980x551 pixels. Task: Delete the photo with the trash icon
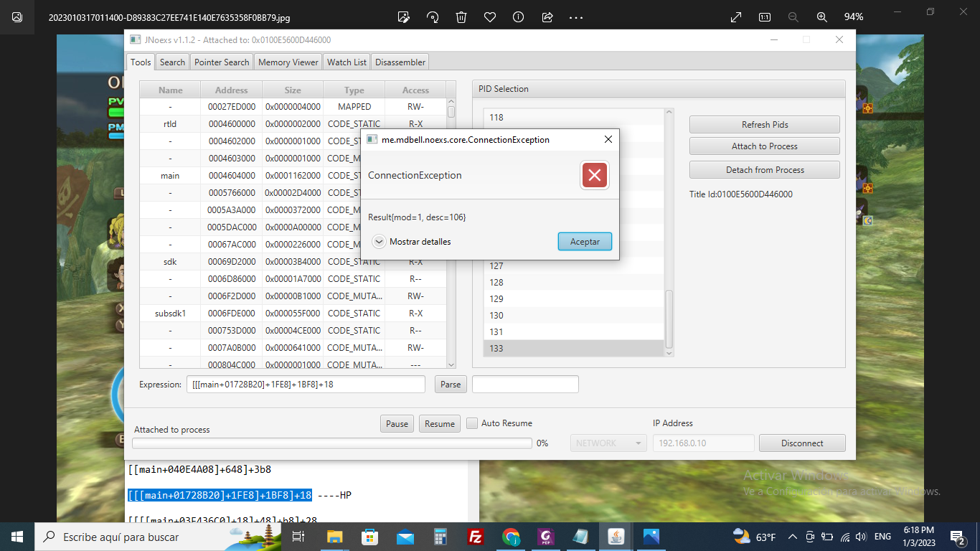click(x=461, y=17)
